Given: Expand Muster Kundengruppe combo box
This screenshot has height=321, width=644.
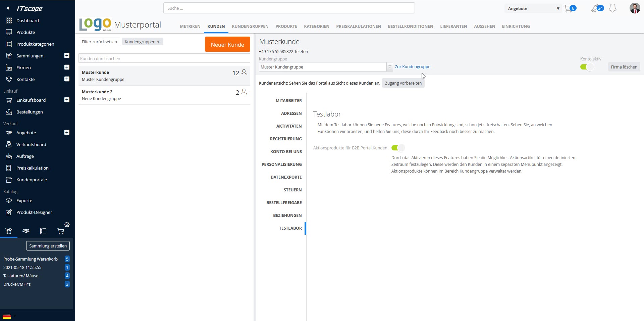Looking at the screenshot, I should [389, 67].
